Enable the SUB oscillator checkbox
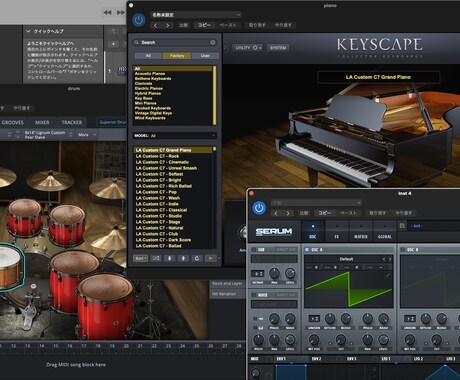Screen dimensions: 460x380 253,249
